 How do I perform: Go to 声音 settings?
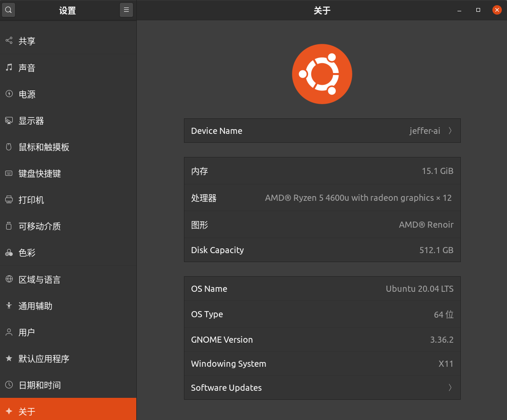68,68
